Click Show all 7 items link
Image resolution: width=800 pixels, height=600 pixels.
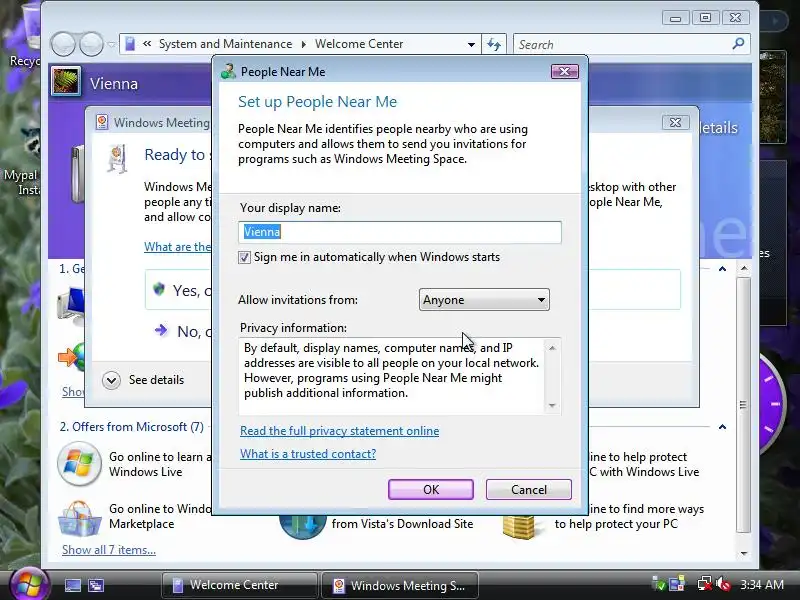[x=109, y=550]
